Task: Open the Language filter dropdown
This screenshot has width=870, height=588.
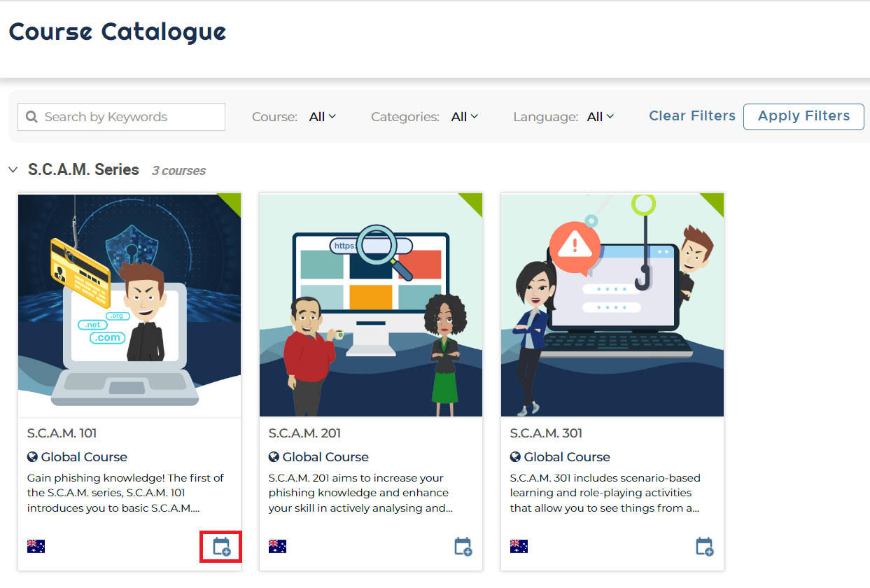Action: 601,117
